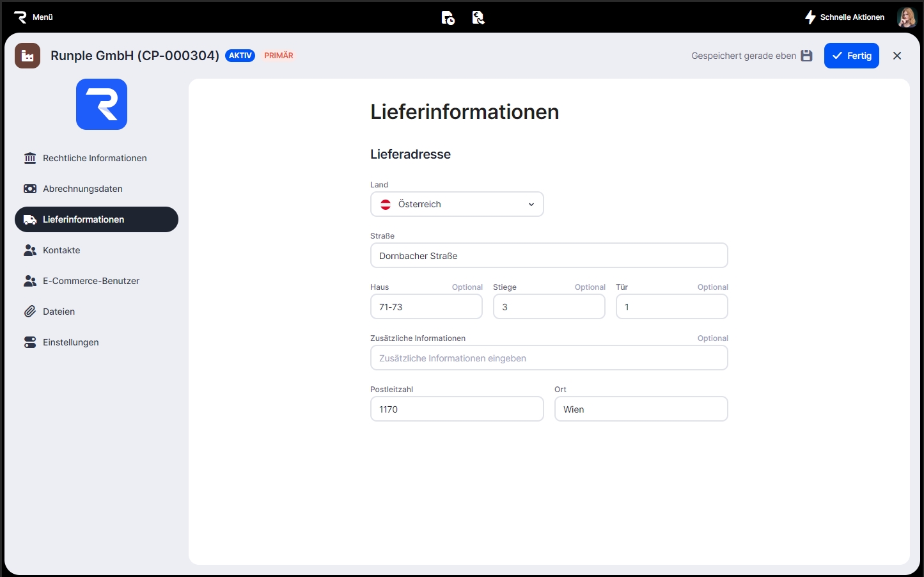Close the company dialog with X

pos(897,56)
